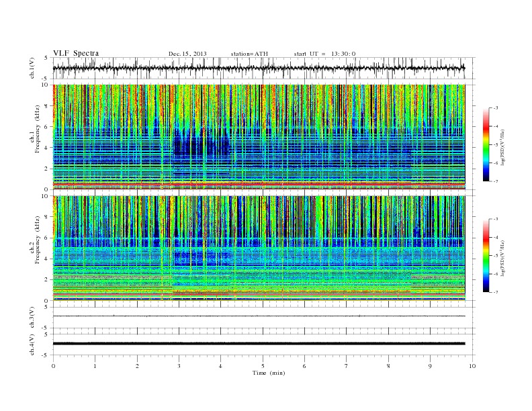Click the "start UT = 13:30:0" header text
This screenshot has height=411, width=532.
(324, 54)
